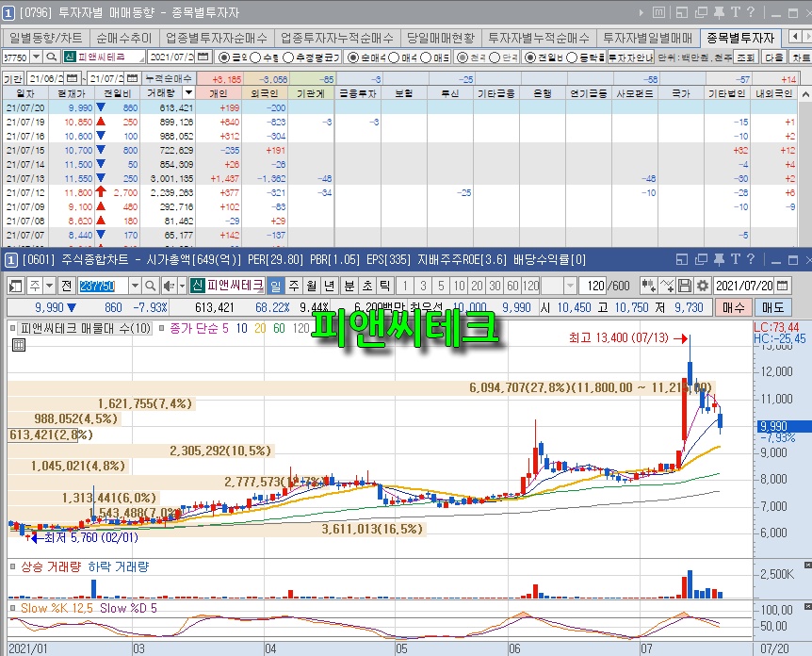Open the 거래량 column dropdown arrow
This screenshot has height=656, width=812.
189,92
